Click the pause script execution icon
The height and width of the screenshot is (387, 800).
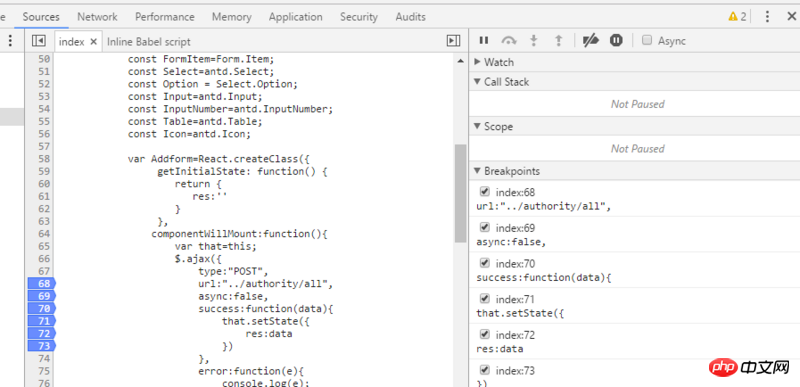tap(484, 41)
